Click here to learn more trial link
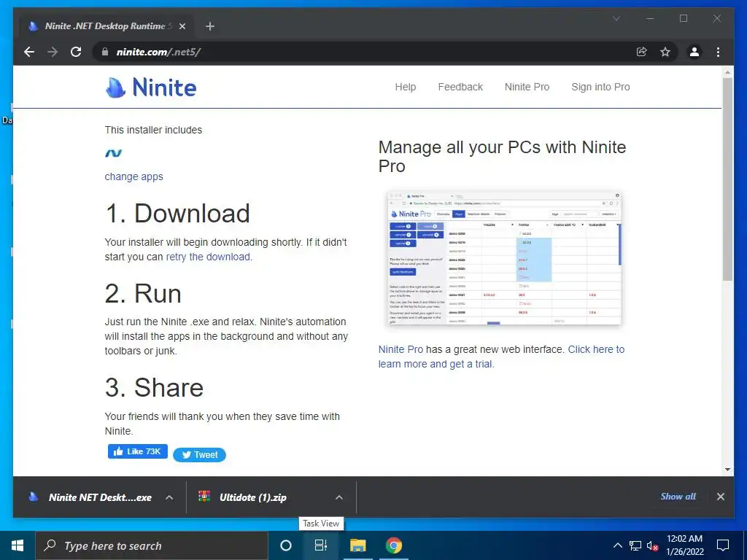 click(x=501, y=357)
